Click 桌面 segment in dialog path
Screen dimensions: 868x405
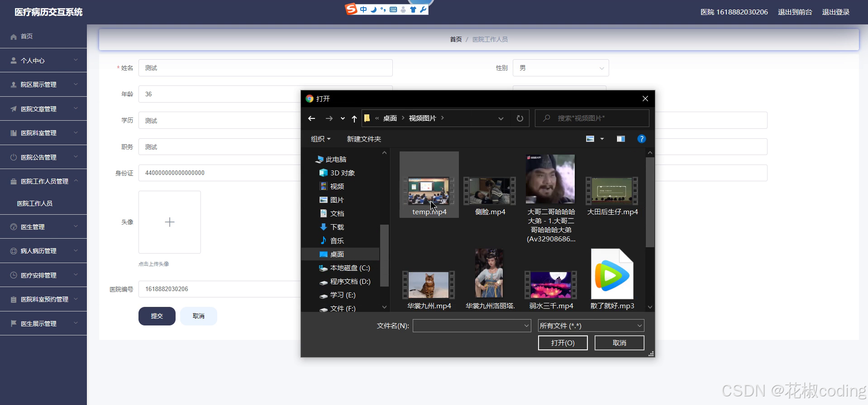coord(390,118)
